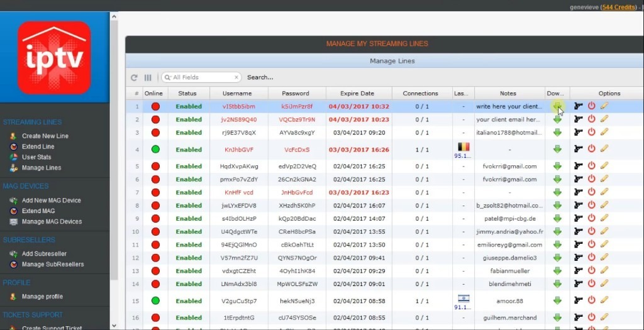This screenshot has width=644, height=330.
Task: Click the 544 Credits link
Action: (x=620, y=6)
